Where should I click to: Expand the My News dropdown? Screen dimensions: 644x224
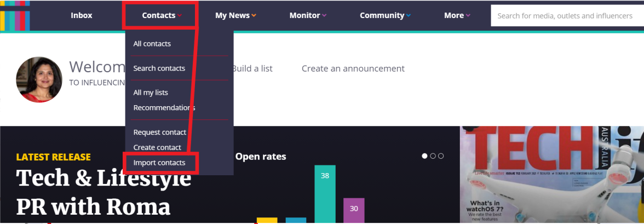[x=235, y=15]
